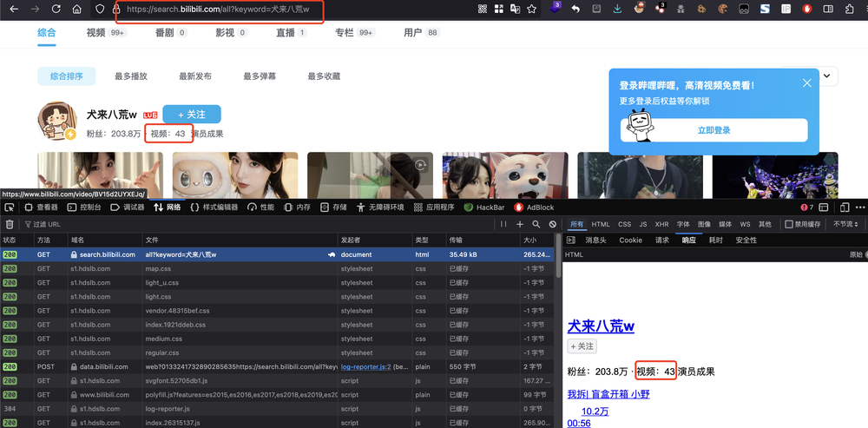
Task: Open the 犬来八荒w link in response preview
Action: 601,326
